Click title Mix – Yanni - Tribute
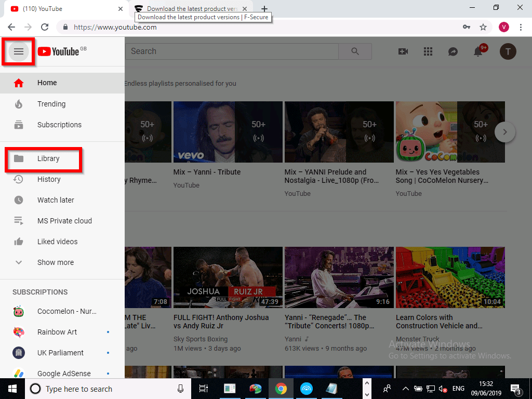This screenshot has width=532, height=399. pos(207,172)
